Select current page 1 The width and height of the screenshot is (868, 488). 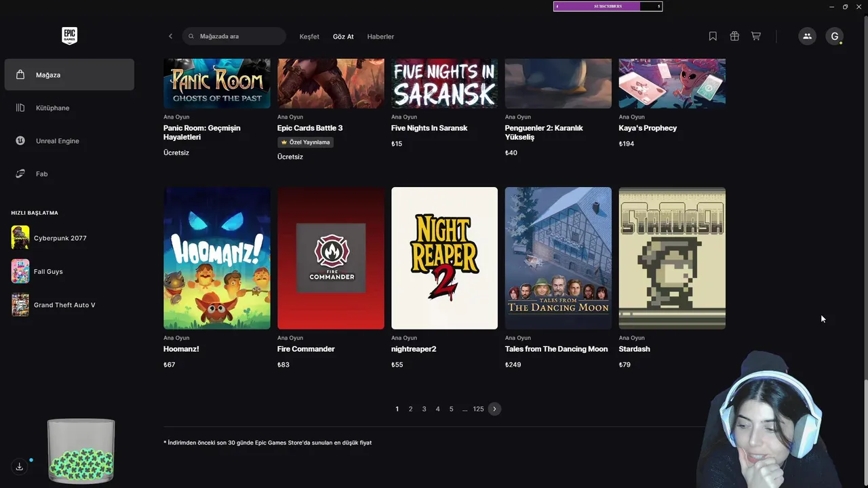[397, 409]
